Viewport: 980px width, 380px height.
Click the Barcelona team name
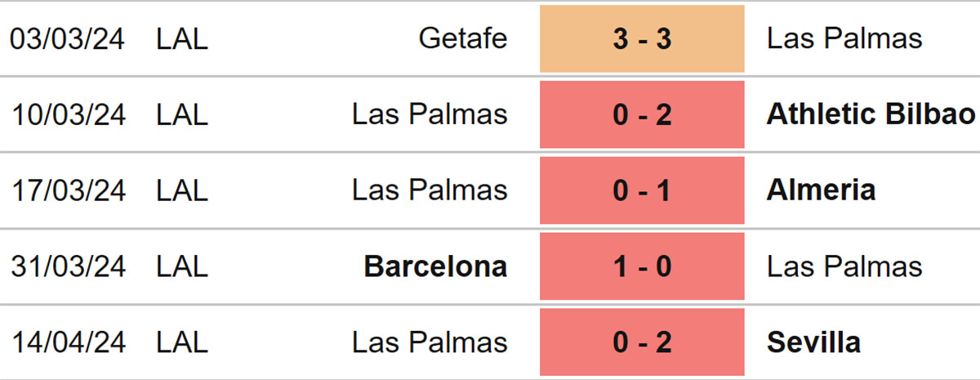435,266
